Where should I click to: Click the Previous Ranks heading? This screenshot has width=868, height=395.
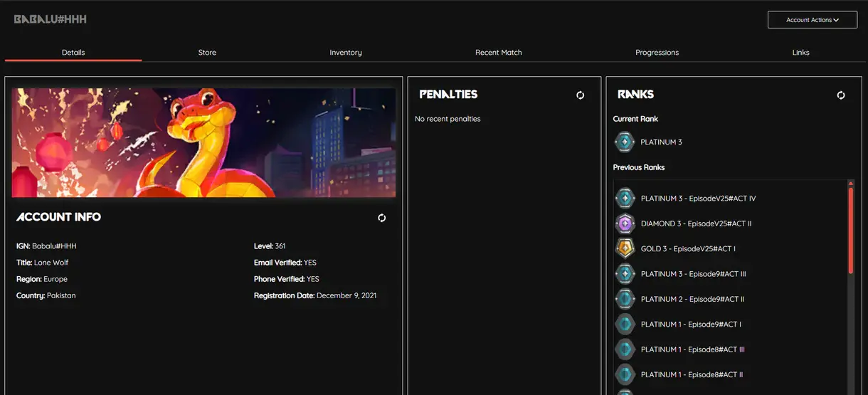click(x=639, y=167)
